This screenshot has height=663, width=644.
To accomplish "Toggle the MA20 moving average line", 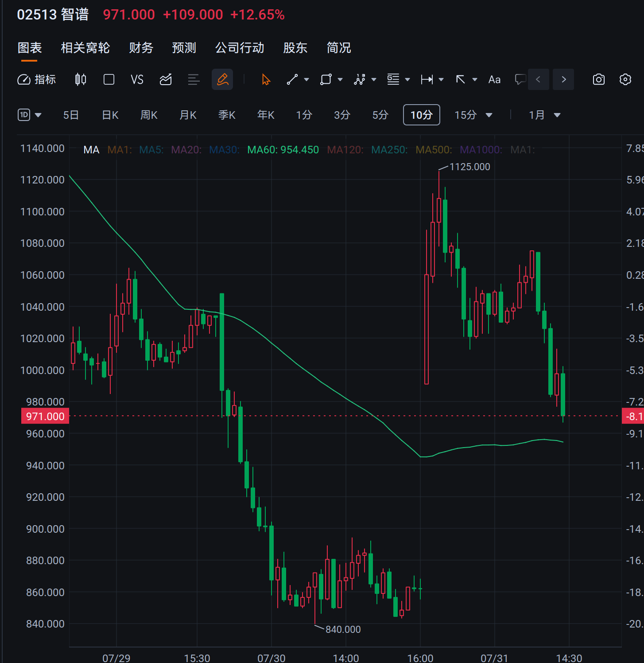I will [x=186, y=150].
